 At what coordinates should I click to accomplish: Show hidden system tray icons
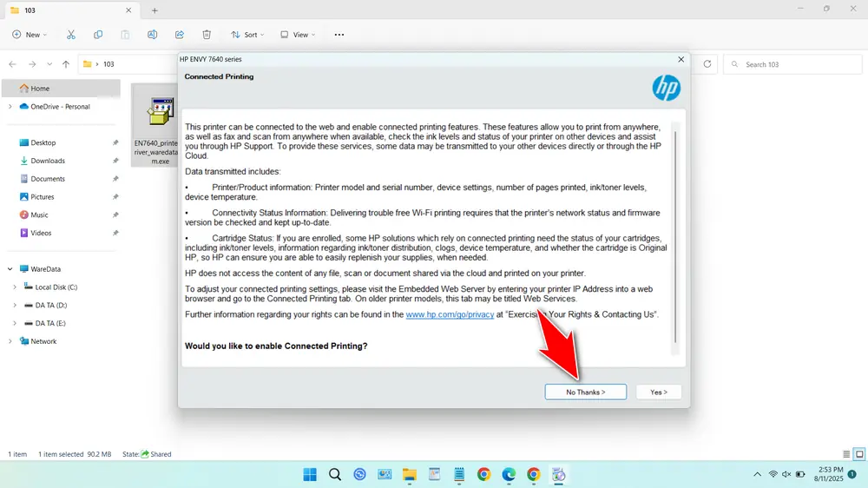pyautogui.click(x=757, y=475)
